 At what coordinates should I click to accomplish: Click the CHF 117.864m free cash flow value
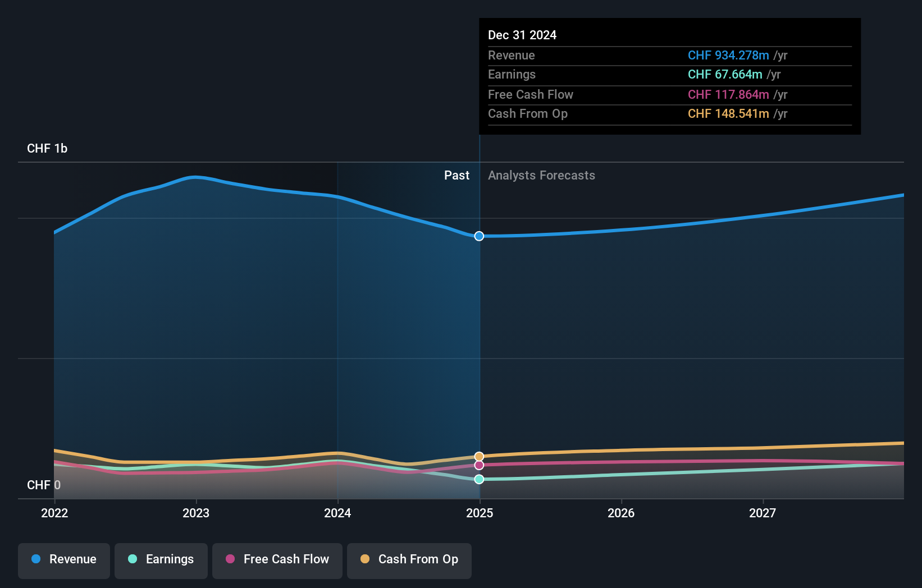(x=728, y=94)
